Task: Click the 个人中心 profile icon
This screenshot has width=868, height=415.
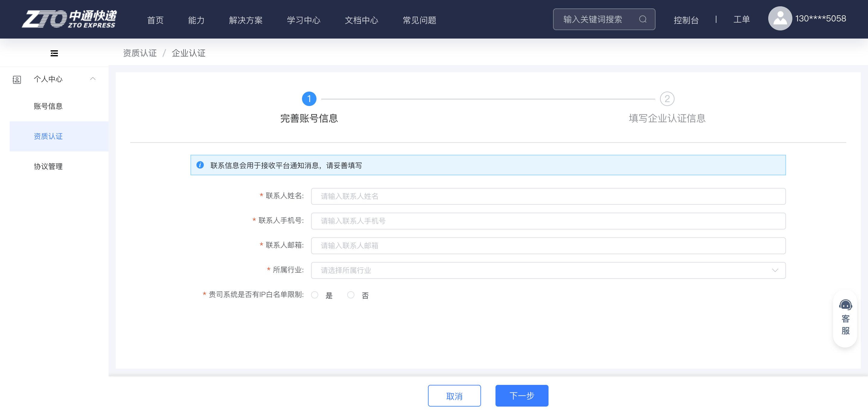Action: [17, 80]
